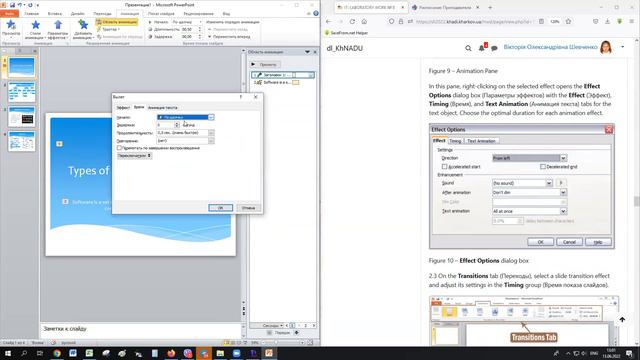The image size is (640, 360).
Task: Open Firefox downloads arrow icon
Action: pyautogui.click(x=607, y=21)
